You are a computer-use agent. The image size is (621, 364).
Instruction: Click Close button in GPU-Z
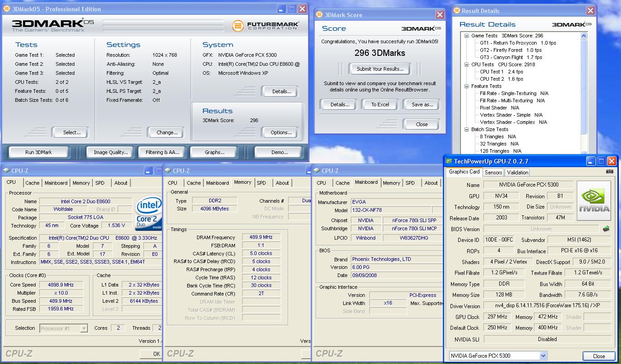pos(599,356)
